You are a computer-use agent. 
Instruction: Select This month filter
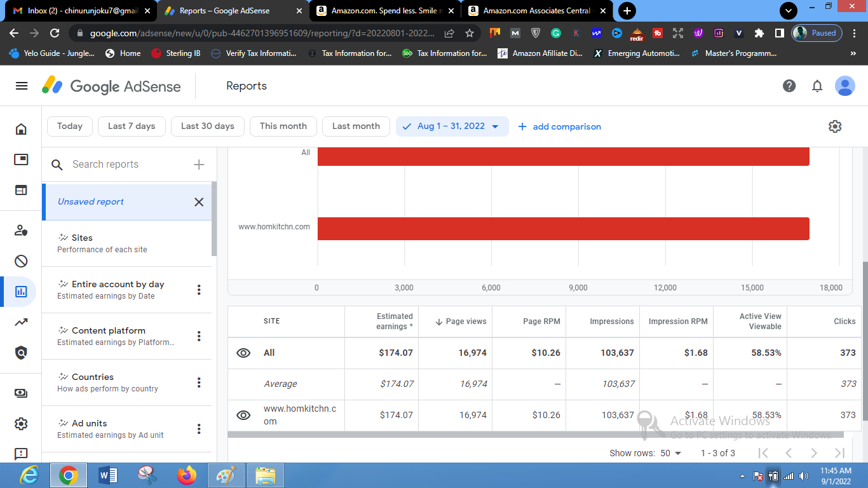coord(283,126)
